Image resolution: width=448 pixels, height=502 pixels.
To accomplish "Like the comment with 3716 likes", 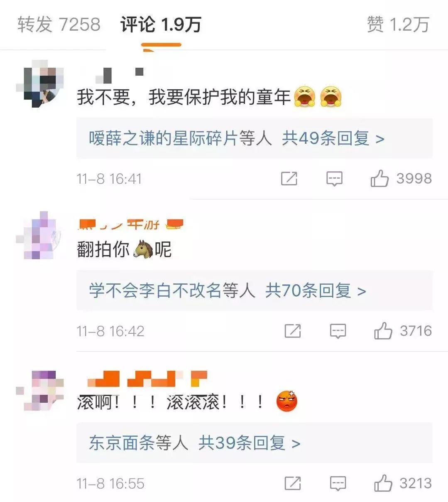I will point(383,331).
